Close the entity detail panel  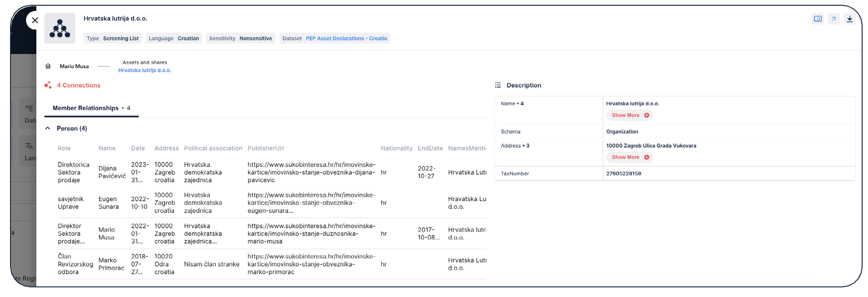[x=35, y=20]
